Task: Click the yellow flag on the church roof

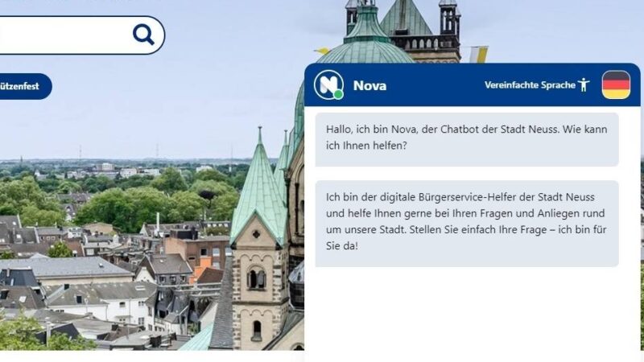Action: (x=321, y=51)
